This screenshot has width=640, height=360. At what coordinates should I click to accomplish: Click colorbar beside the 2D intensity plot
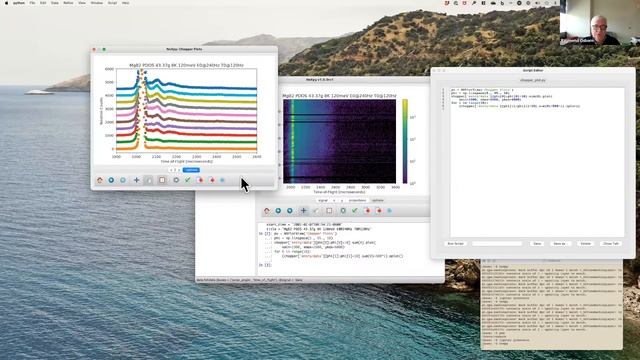click(x=405, y=141)
